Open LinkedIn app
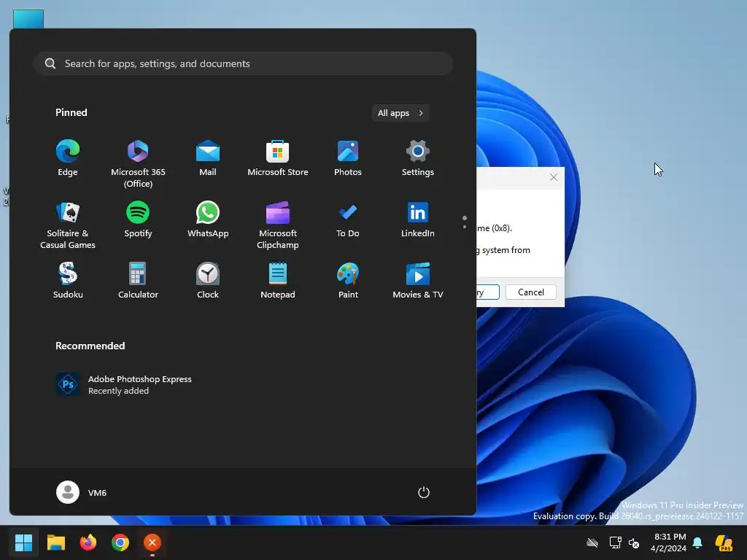Screen dimensions: 747x560 pos(418,220)
